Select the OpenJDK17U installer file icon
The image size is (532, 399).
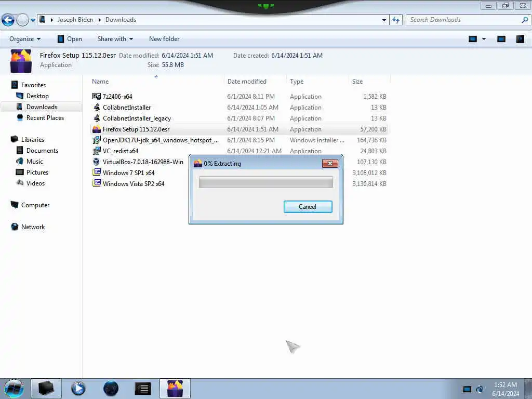(x=96, y=140)
